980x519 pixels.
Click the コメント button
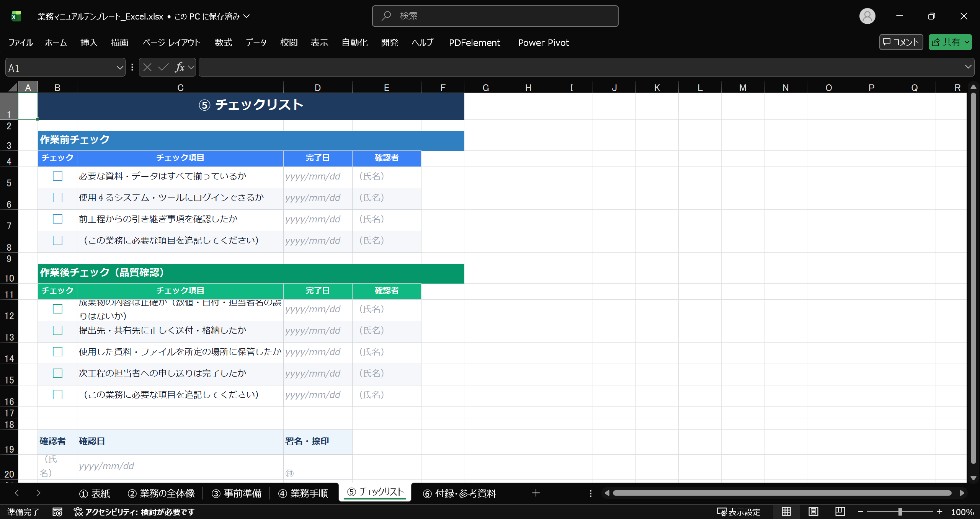[901, 42]
